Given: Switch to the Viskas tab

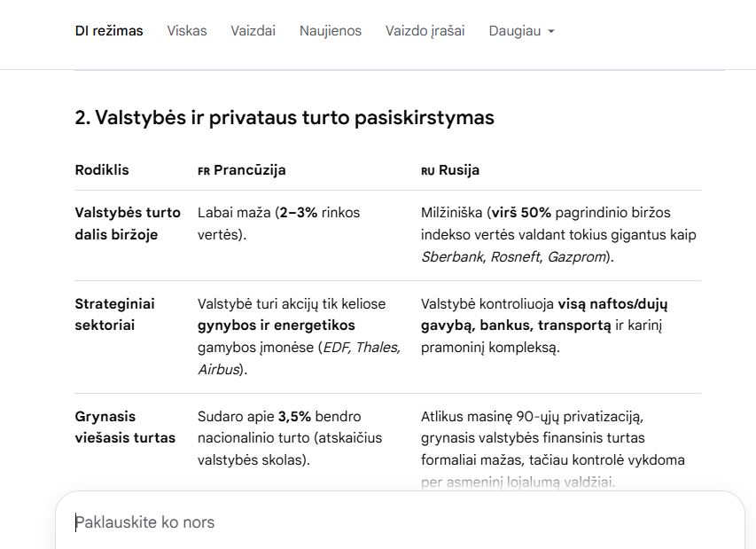Looking at the screenshot, I should pos(187,31).
